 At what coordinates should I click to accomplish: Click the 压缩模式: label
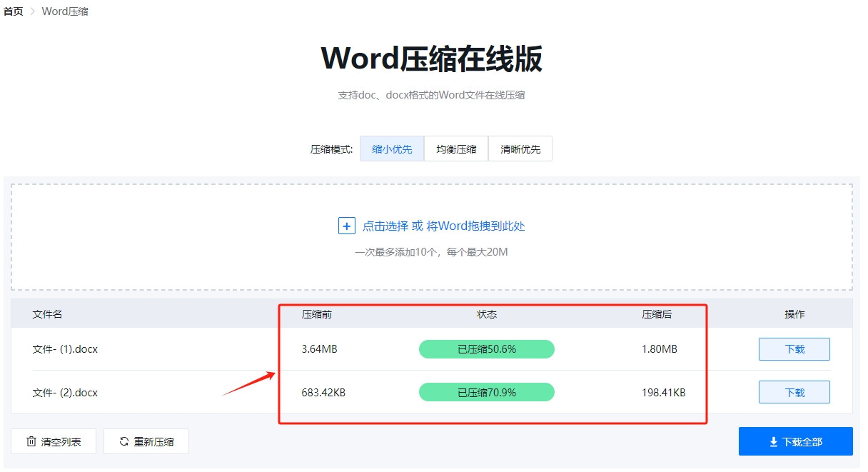[331, 149]
